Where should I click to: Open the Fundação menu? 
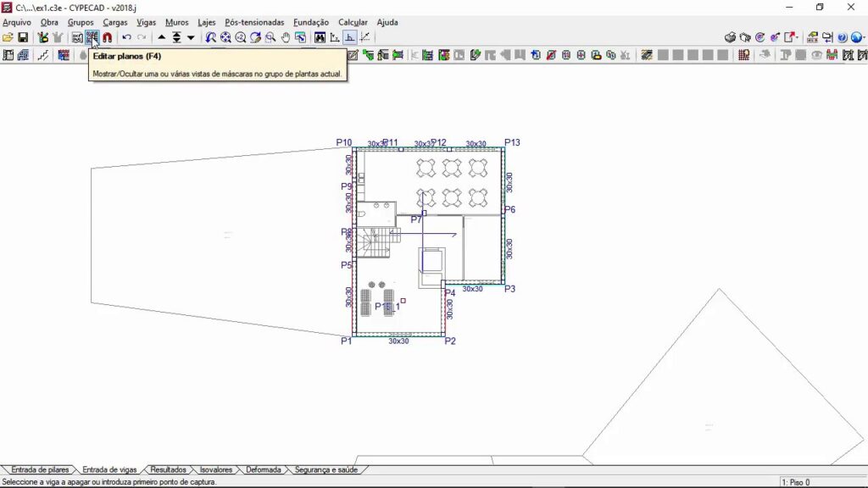(x=311, y=22)
